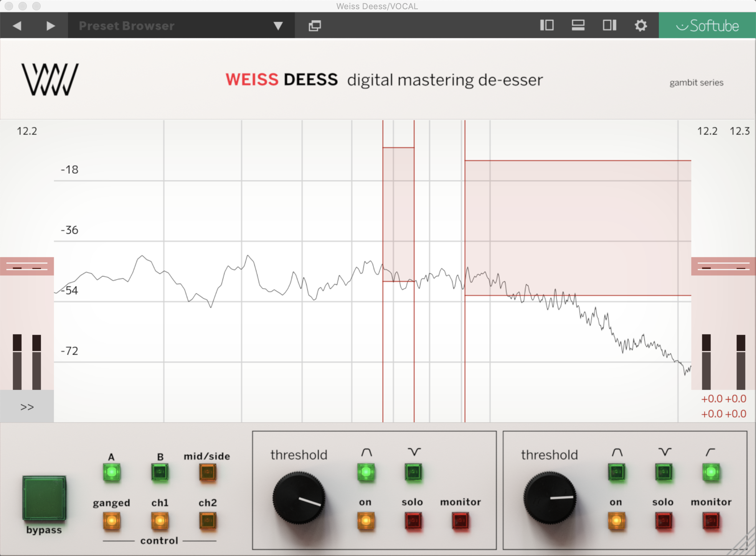This screenshot has height=556, width=756.
Task: Enable mid/side mode
Action: pos(208,472)
